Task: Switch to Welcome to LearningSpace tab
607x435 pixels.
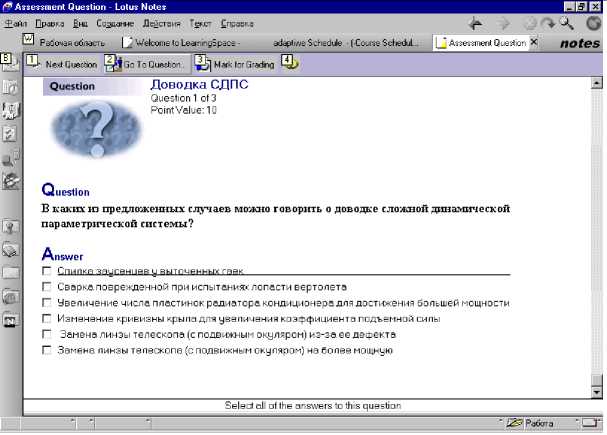Action: tap(181, 43)
